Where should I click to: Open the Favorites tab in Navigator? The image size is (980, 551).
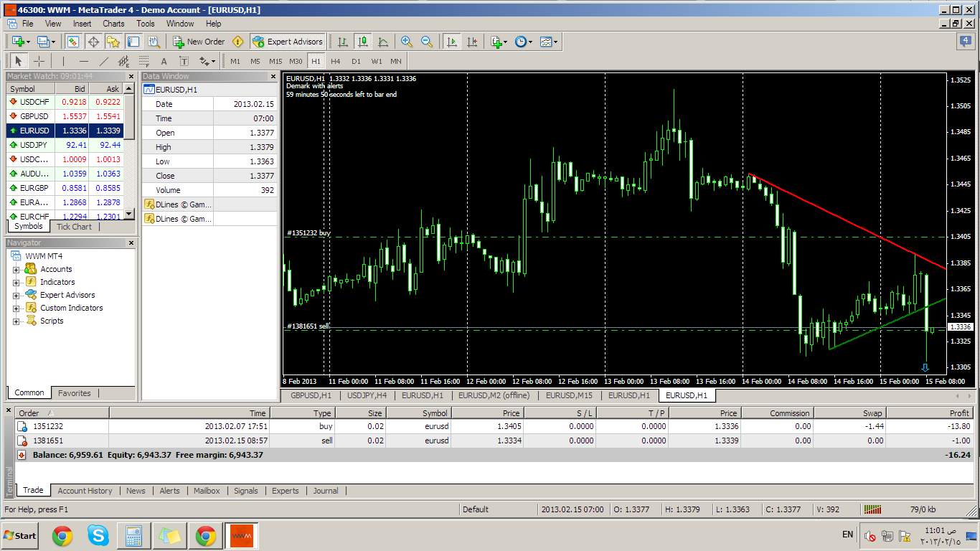[x=75, y=393]
